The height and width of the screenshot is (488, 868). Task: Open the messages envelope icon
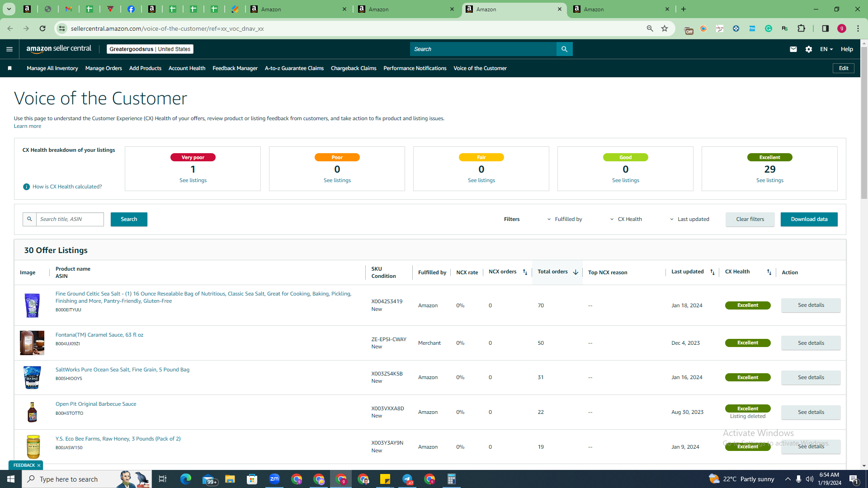point(793,49)
